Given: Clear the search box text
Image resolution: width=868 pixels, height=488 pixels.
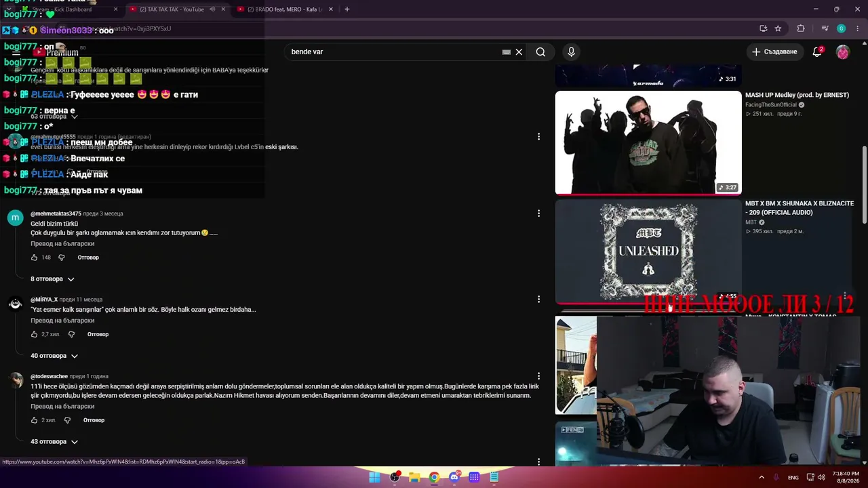Looking at the screenshot, I should [519, 52].
